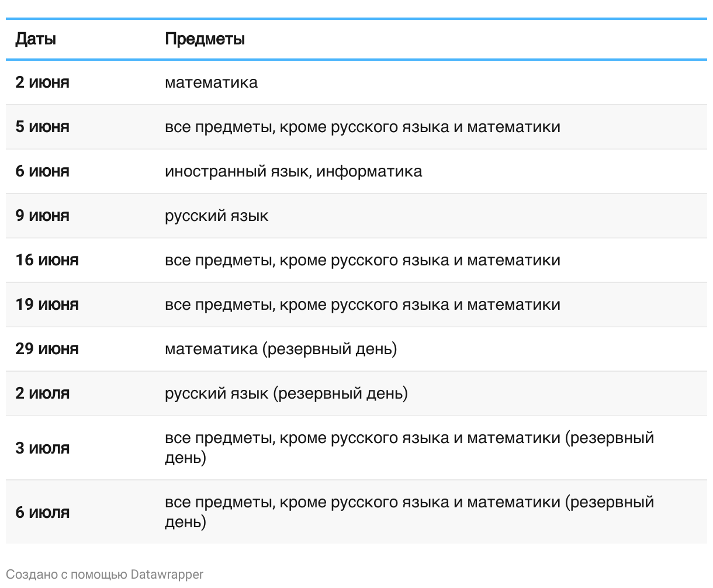Click иностранный язык, информатика cell

click(x=293, y=171)
